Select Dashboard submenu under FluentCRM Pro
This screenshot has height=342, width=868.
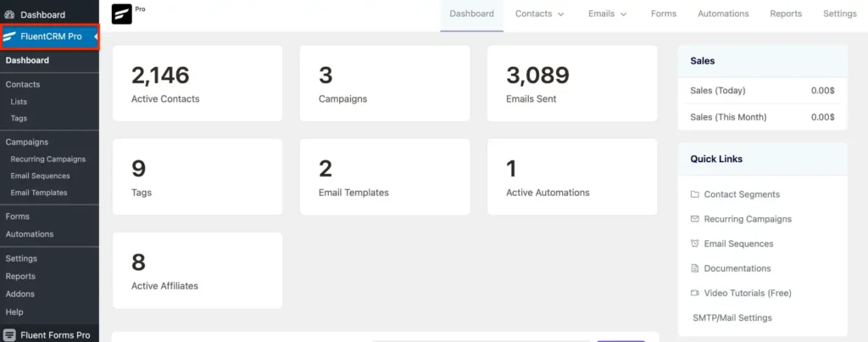27,60
